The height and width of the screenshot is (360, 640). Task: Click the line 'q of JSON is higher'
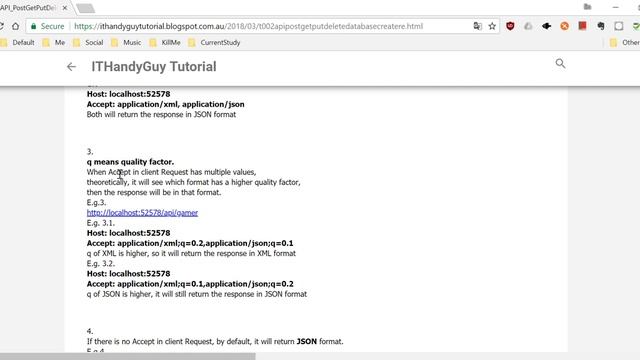click(197, 294)
